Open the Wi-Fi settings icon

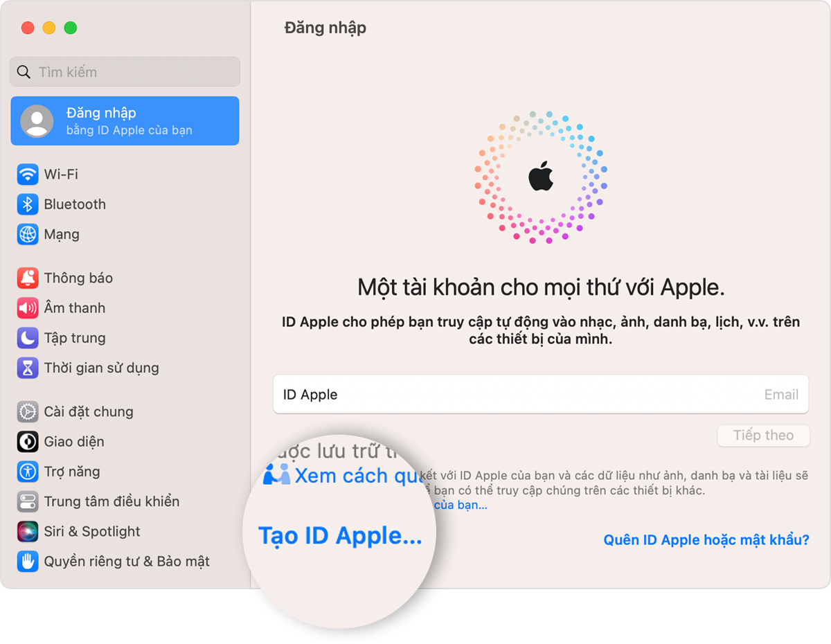point(27,175)
